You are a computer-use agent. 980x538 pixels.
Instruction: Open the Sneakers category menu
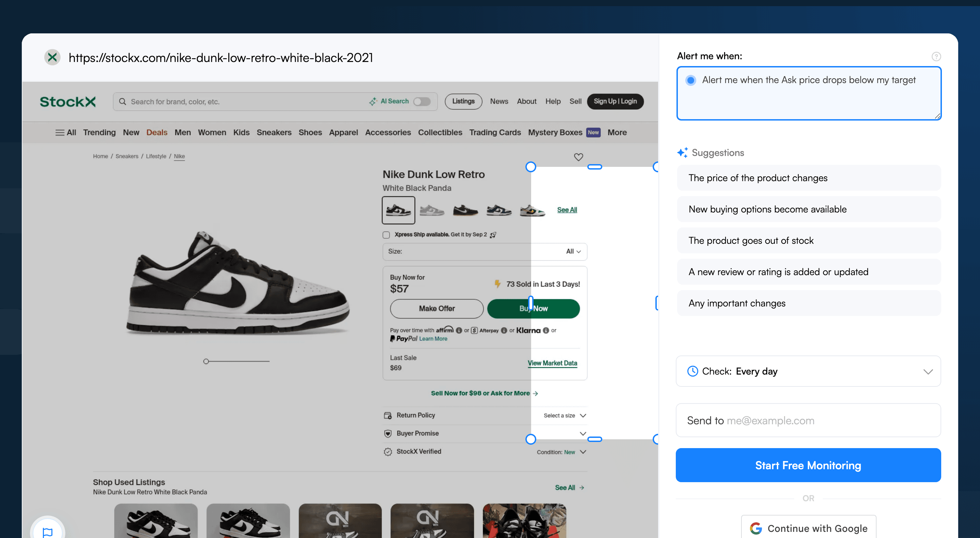tap(274, 132)
